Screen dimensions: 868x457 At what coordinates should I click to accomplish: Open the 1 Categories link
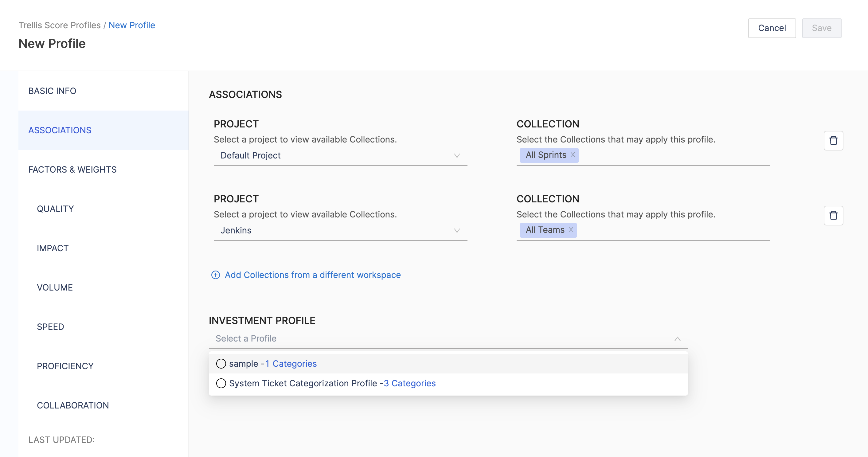[x=291, y=364]
